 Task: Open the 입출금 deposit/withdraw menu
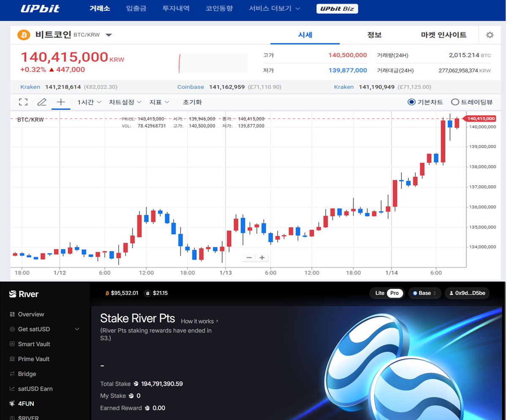(136, 8)
